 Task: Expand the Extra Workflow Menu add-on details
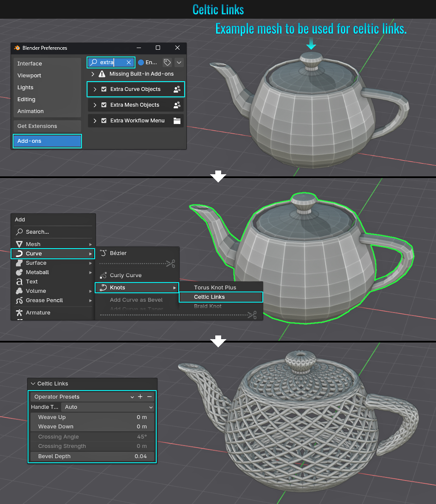point(95,121)
